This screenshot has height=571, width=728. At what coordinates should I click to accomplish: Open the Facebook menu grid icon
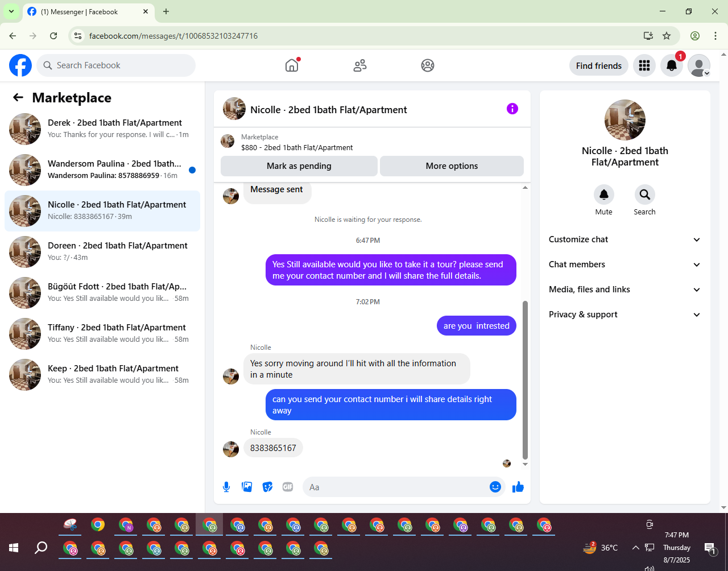[x=644, y=65]
